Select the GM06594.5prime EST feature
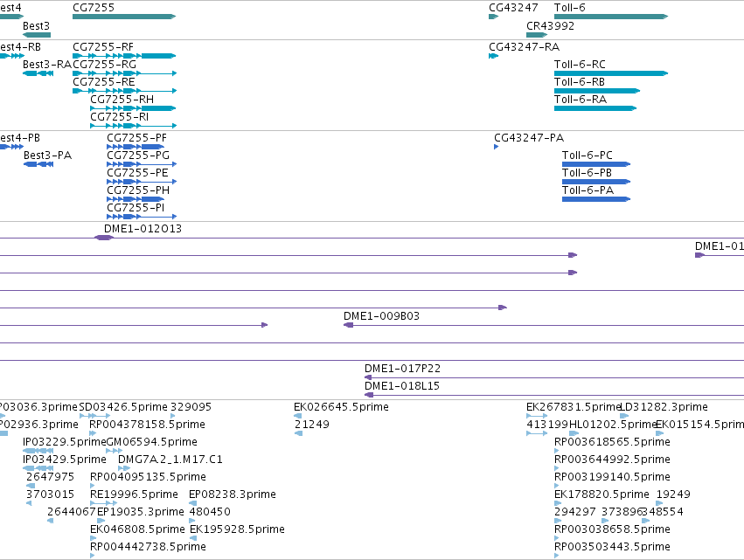744x560 pixels. point(114,451)
